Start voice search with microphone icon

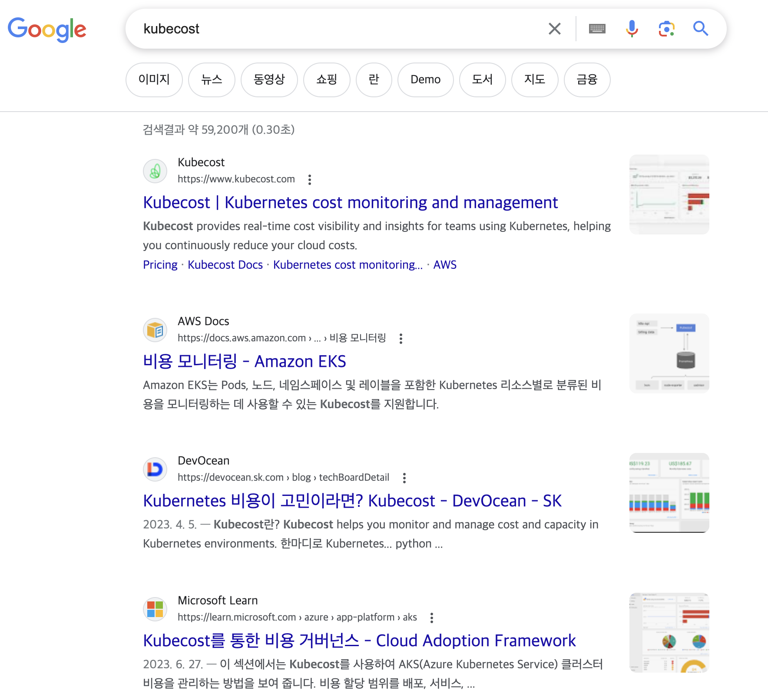(632, 29)
